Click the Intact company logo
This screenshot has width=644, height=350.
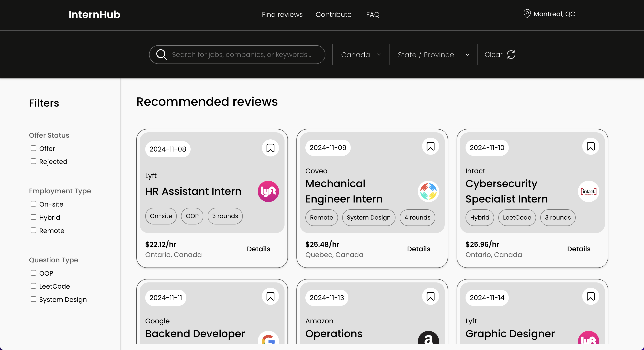click(588, 191)
